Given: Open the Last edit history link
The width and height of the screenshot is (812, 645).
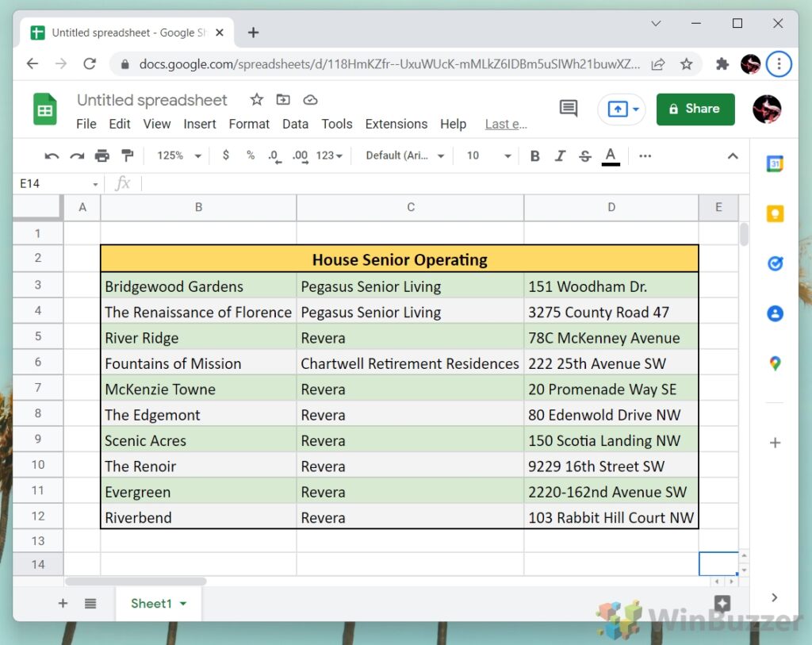Looking at the screenshot, I should (x=506, y=125).
